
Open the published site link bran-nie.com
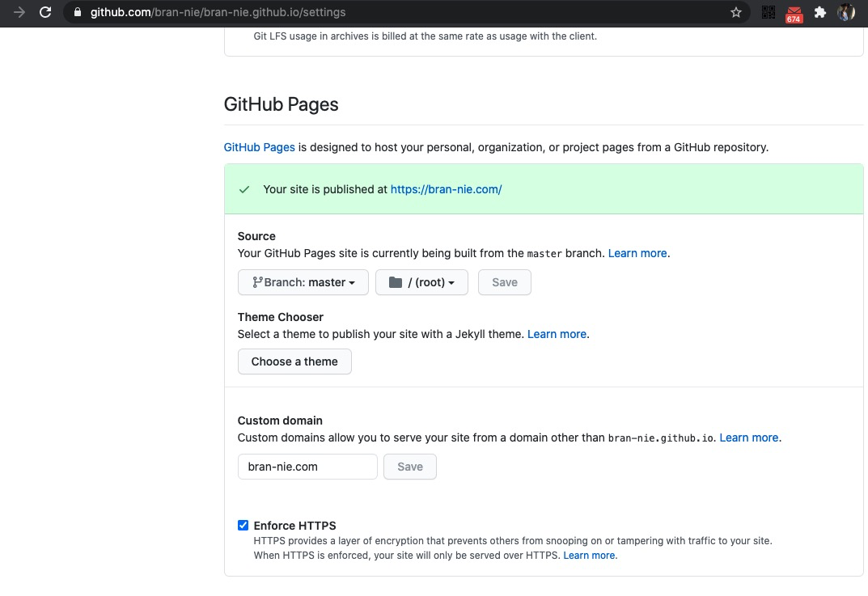click(x=446, y=189)
